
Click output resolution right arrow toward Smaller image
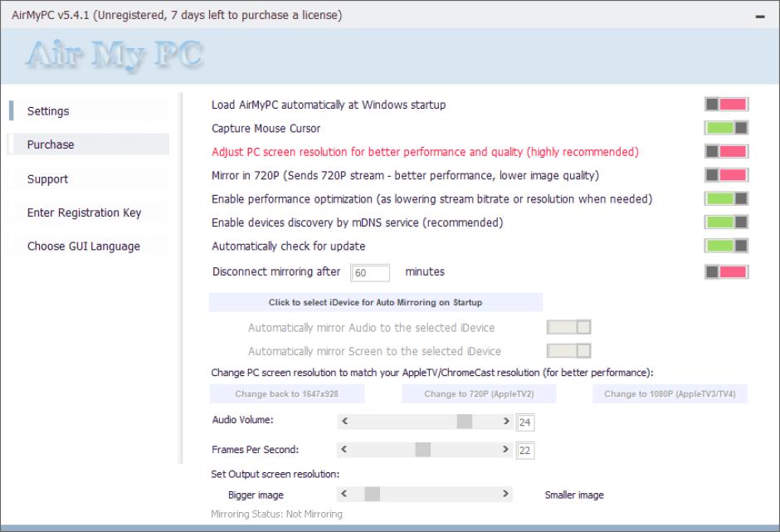pyautogui.click(x=505, y=494)
